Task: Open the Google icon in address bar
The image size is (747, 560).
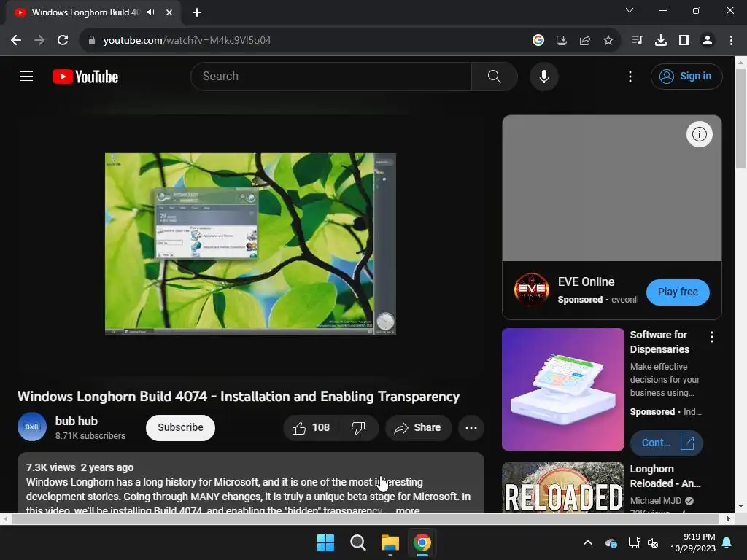Action: coord(538,41)
